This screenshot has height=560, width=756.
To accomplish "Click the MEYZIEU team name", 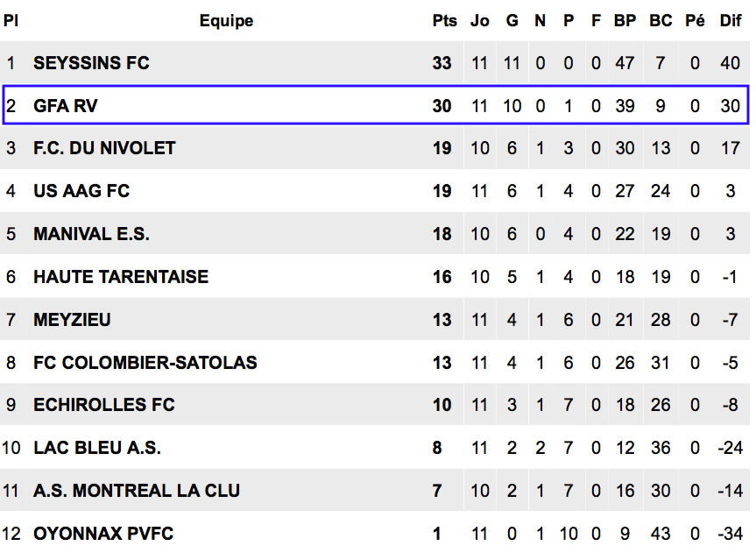I will 72,320.
